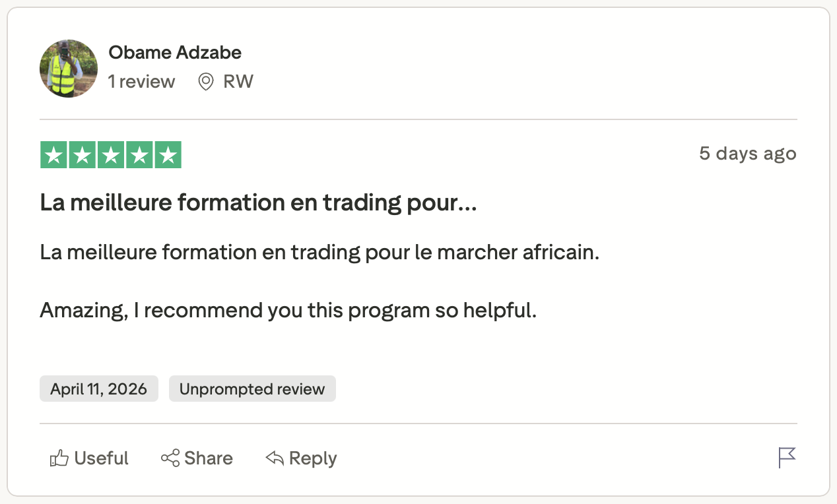Mark review useful with the thumbs-up icon
Screen dimensions: 837x504
pos(59,458)
